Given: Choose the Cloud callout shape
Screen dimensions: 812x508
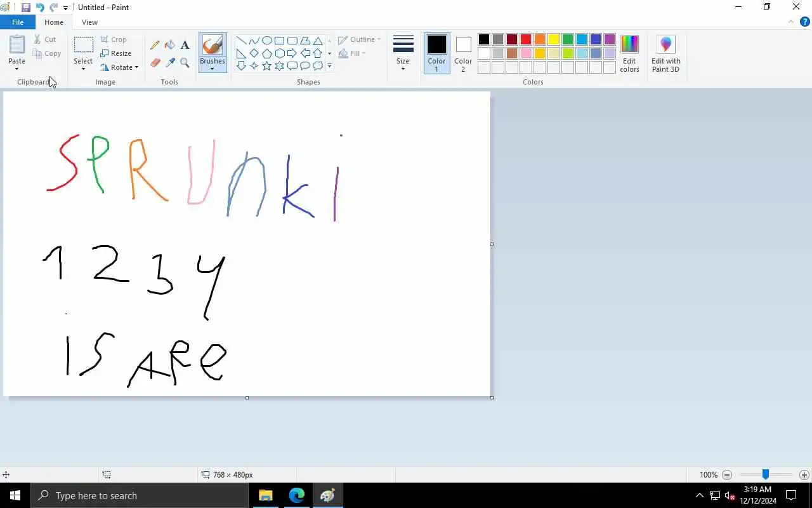Looking at the screenshot, I should coord(318,65).
